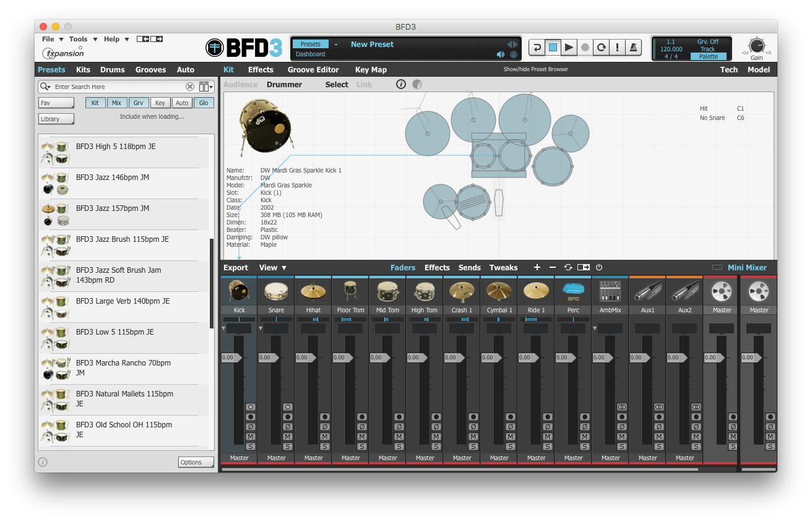Open the Fav filter dropdown

click(56, 103)
